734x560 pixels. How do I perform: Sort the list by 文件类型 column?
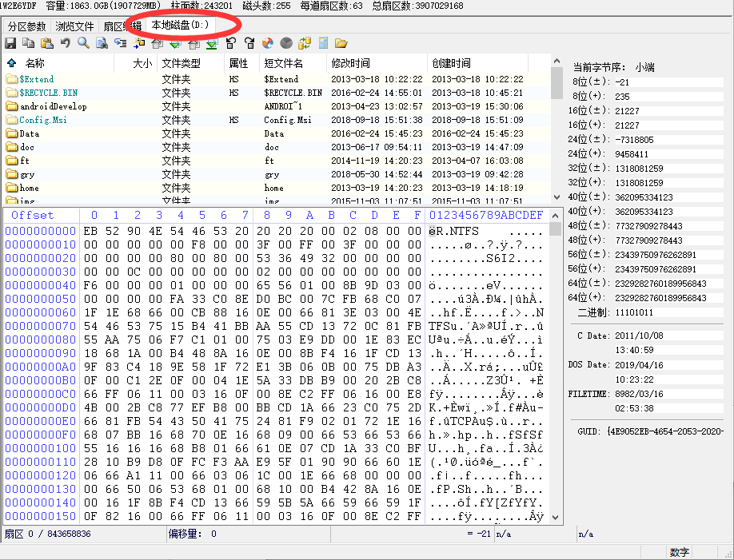(181, 63)
